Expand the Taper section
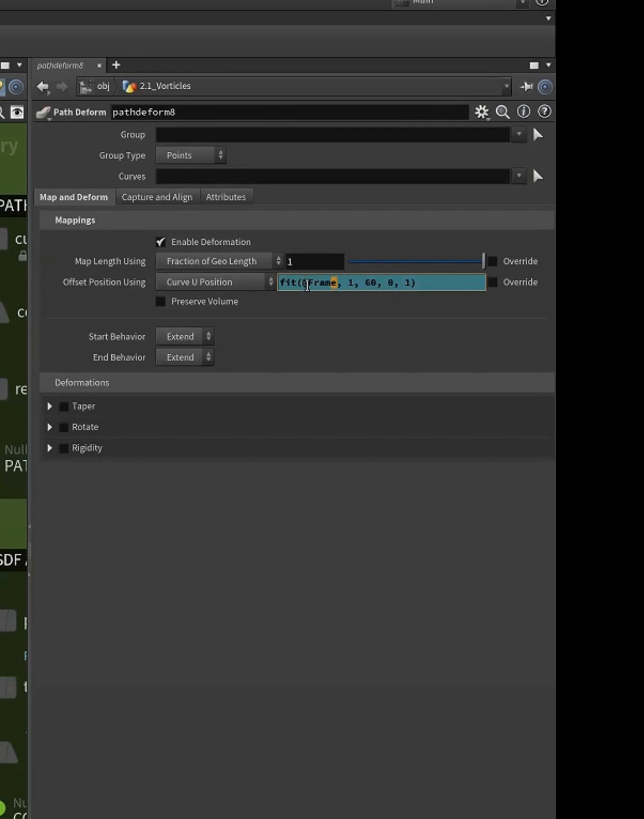 (x=50, y=406)
